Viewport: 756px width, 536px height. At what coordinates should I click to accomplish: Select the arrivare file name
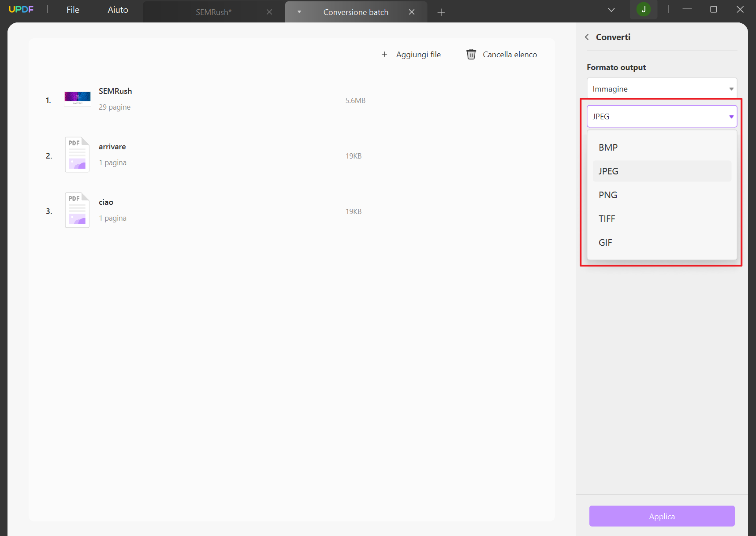[x=112, y=147]
